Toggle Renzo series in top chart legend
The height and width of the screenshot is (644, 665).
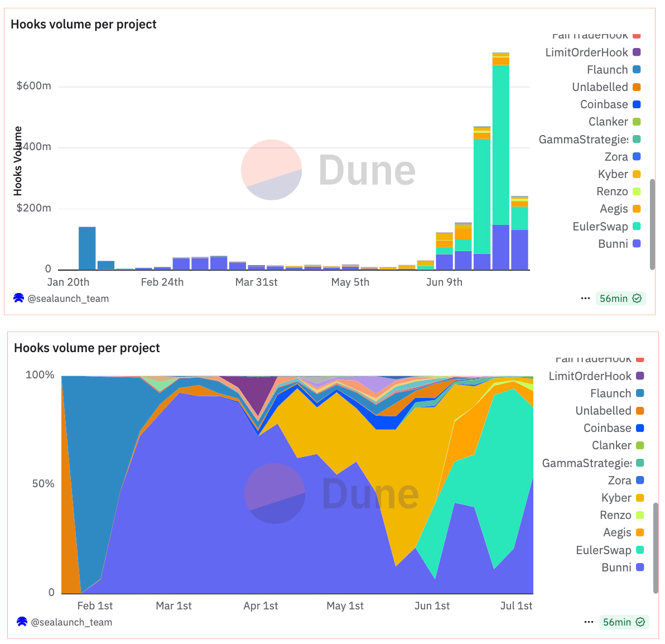[x=618, y=191]
